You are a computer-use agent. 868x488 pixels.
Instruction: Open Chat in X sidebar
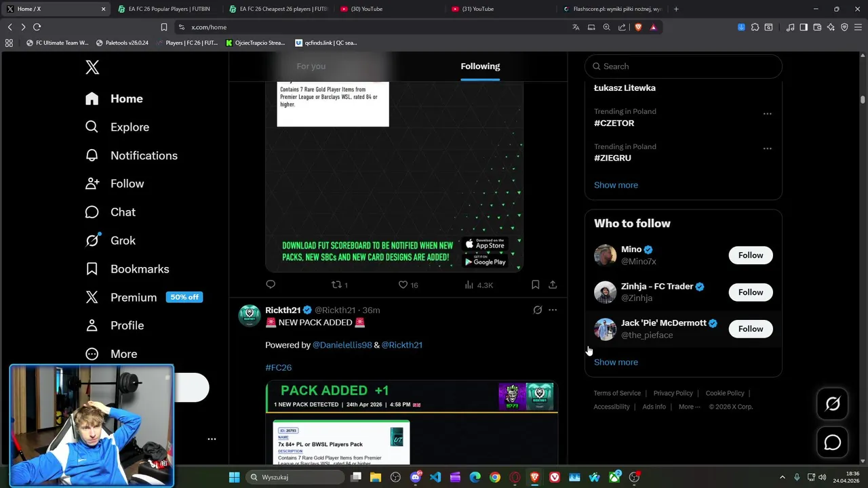(x=110, y=212)
